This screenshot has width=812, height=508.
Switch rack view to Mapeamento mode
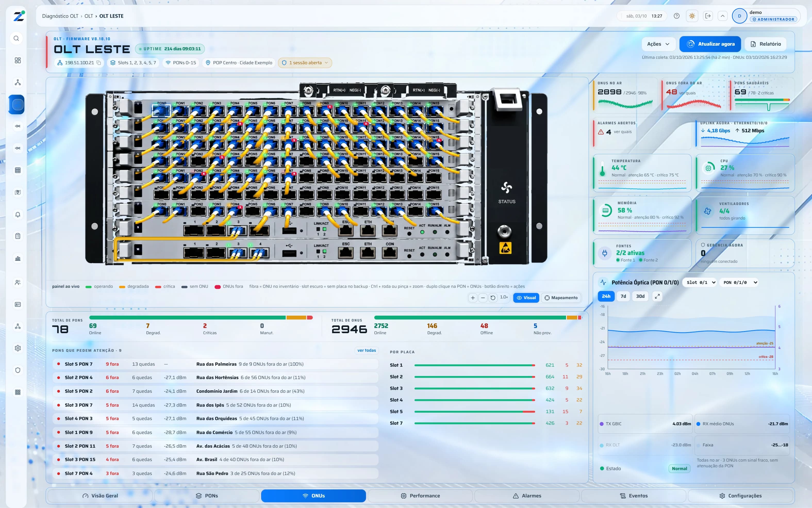click(561, 298)
